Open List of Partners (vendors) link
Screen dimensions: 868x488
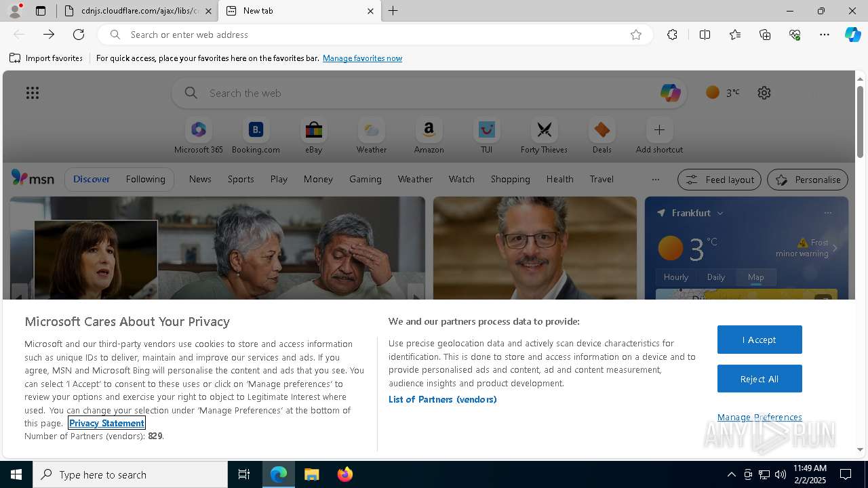click(x=443, y=399)
